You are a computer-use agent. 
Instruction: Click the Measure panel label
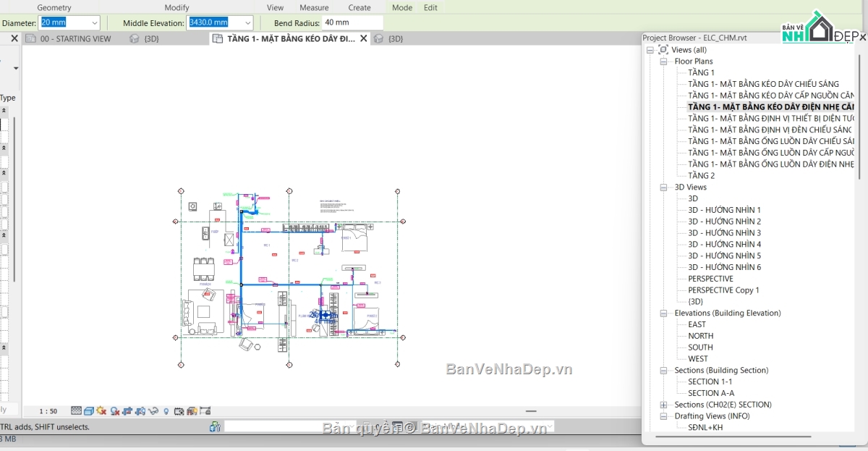[314, 7]
